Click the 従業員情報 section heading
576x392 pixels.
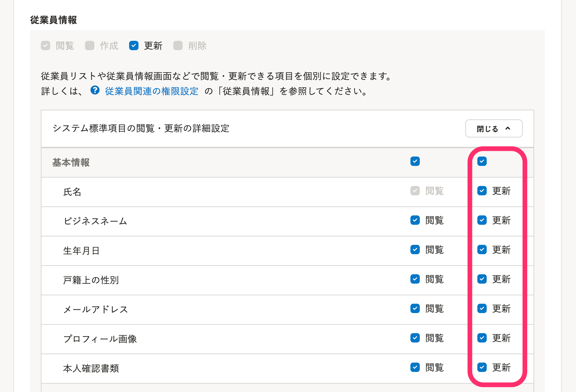pos(54,20)
